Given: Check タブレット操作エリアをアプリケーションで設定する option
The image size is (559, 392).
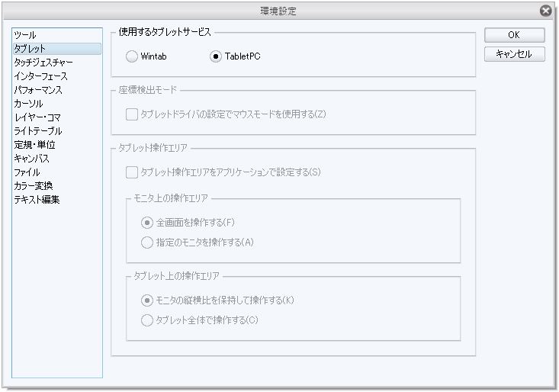Looking at the screenshot, I should point(131,172).
